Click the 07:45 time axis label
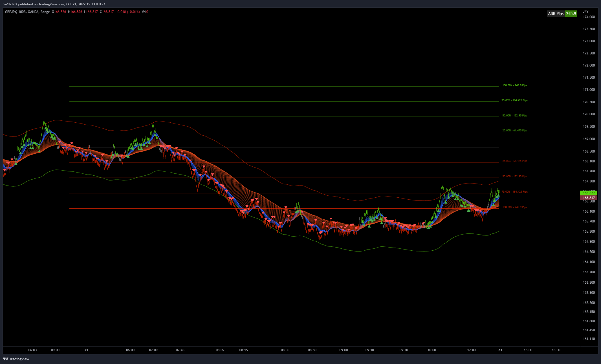This screenshot has height=364, width=601. (x=180, y=350)
